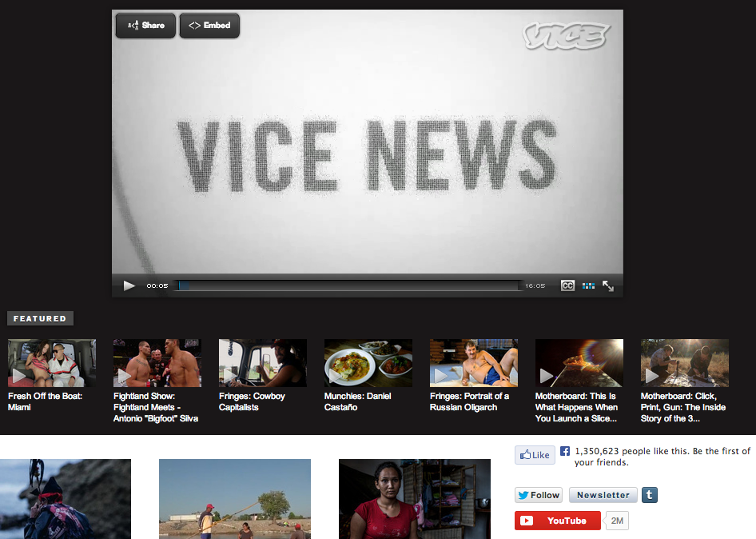Screen dimensions: 756x539
Task: Click the video duration 16:05 display
Action: [x=535, y=285]
